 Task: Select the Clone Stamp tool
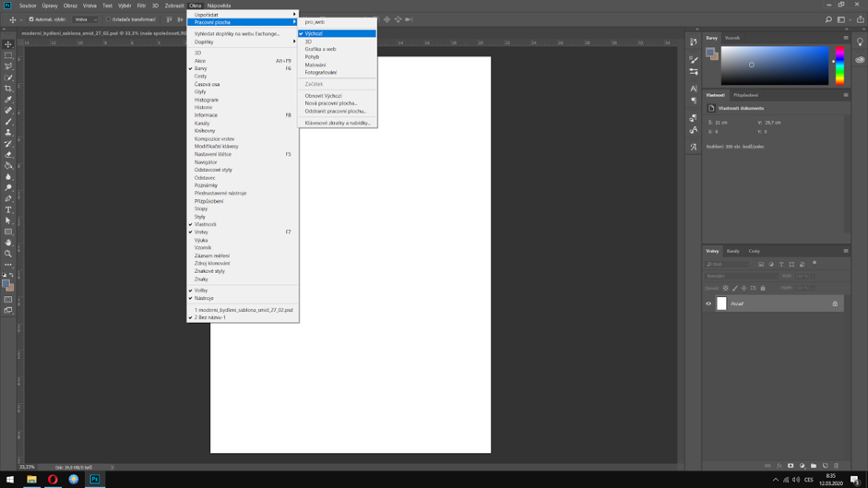tap(8, 133)
